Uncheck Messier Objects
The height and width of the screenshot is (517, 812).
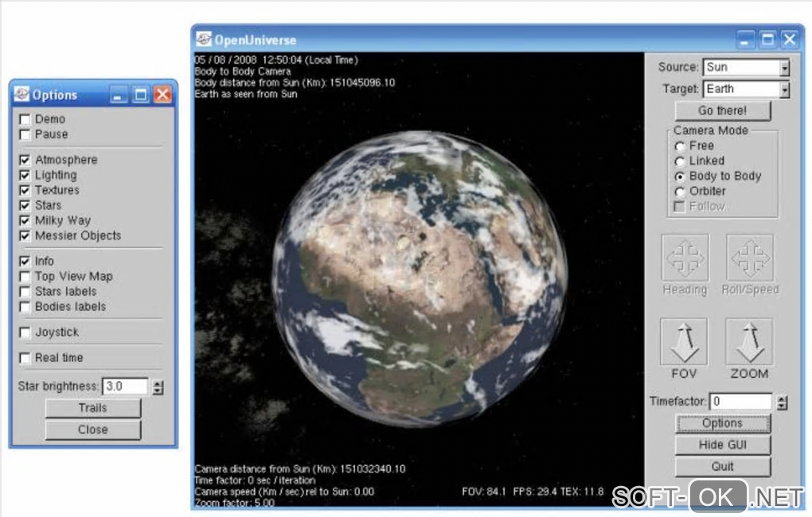[25, 236]
